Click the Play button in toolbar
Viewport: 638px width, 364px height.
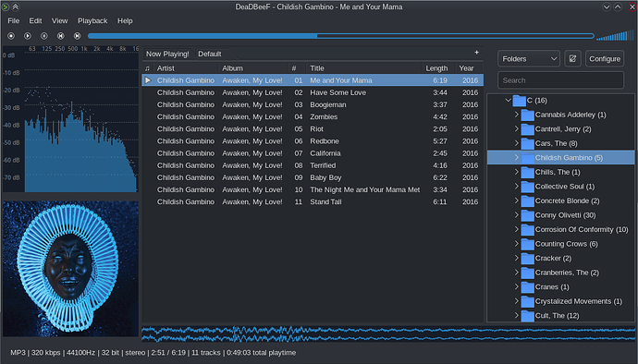tap(28, 36)
